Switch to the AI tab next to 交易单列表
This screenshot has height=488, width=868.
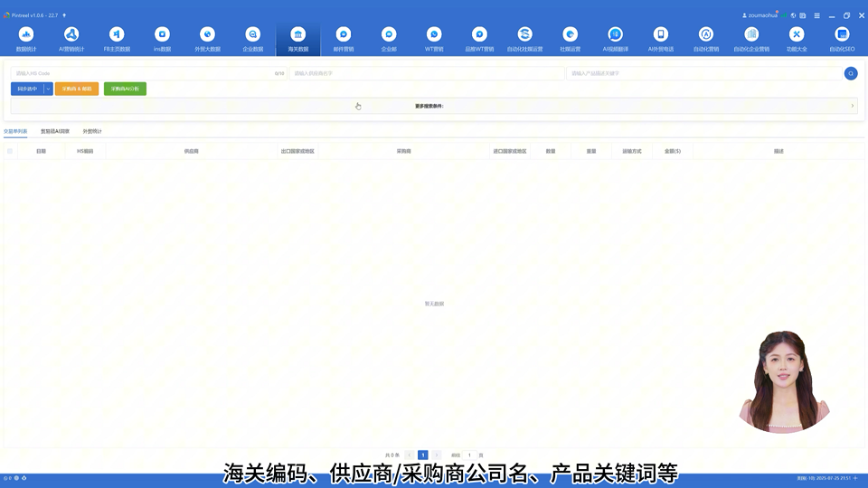(x=55, y=131)
